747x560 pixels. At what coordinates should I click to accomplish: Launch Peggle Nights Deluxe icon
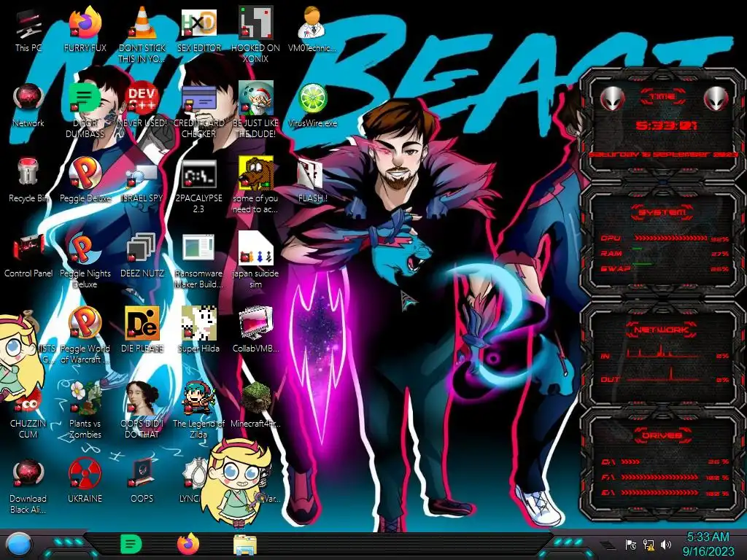(85, 249)
